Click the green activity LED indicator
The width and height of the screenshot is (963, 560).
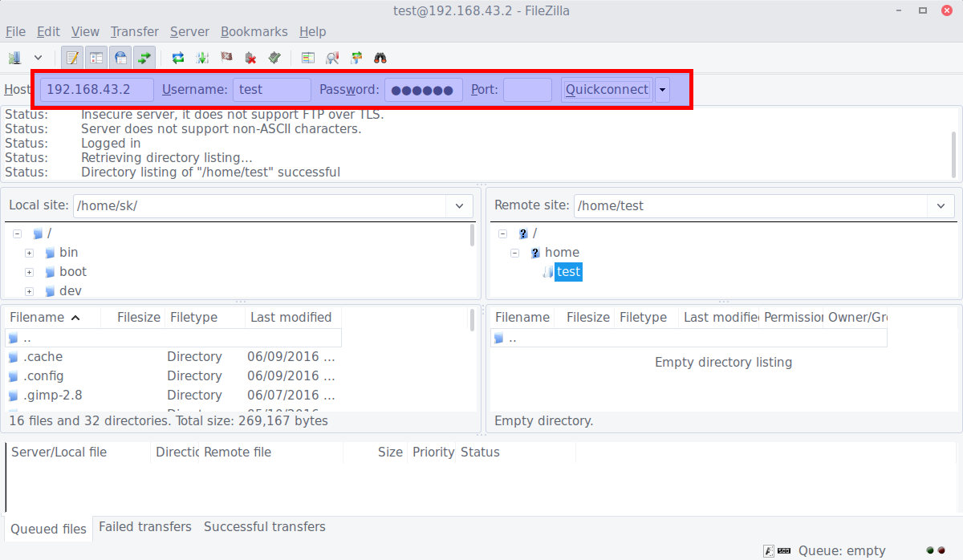click(930, 551)
